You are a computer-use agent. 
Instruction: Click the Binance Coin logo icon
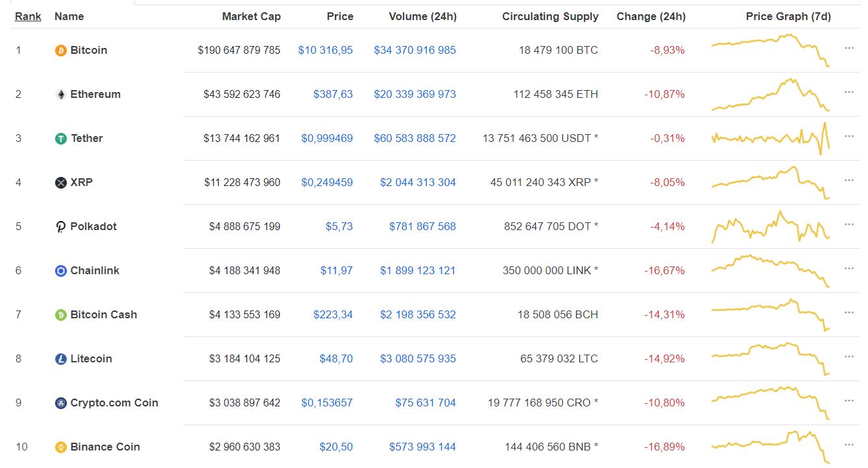(61, 447)
